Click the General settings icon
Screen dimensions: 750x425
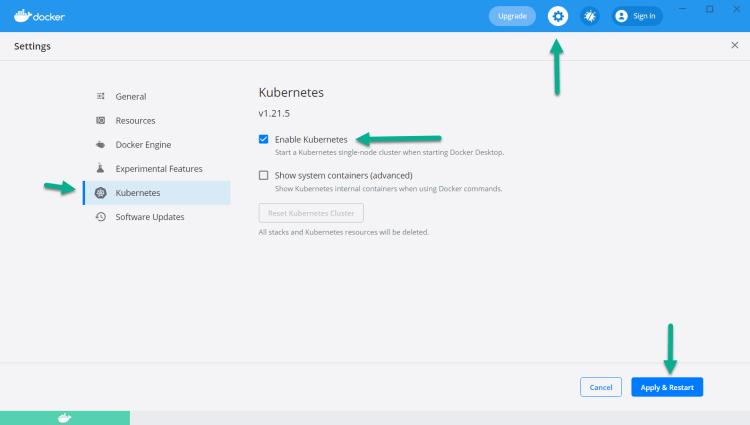101,97
